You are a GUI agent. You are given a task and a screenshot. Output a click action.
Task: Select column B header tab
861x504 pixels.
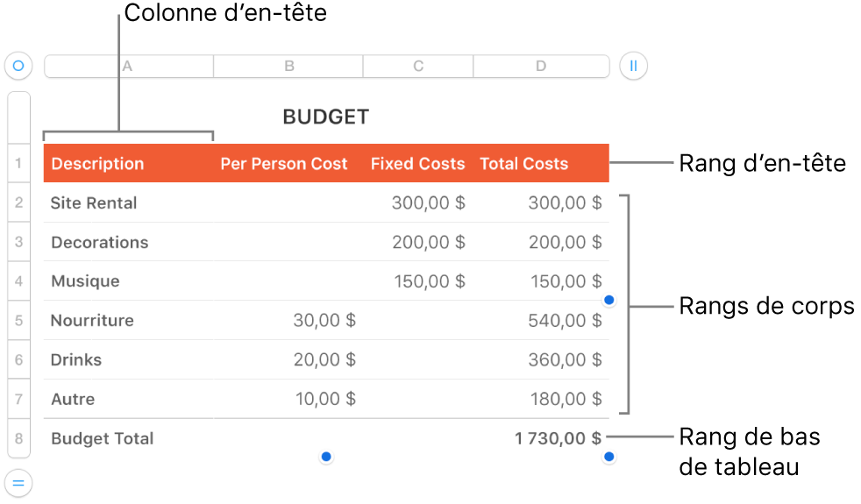coord(288,67)
